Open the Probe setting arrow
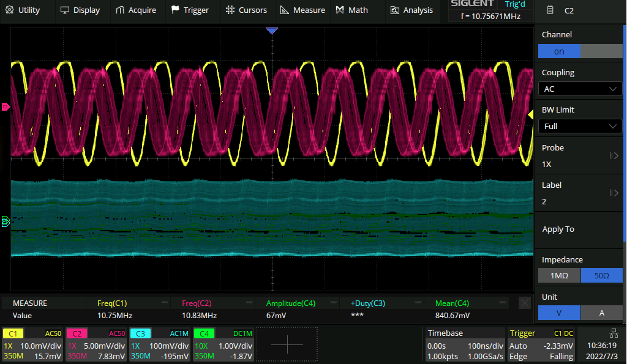The height and width of the screenshot is (364, 627). coord(614,156)
